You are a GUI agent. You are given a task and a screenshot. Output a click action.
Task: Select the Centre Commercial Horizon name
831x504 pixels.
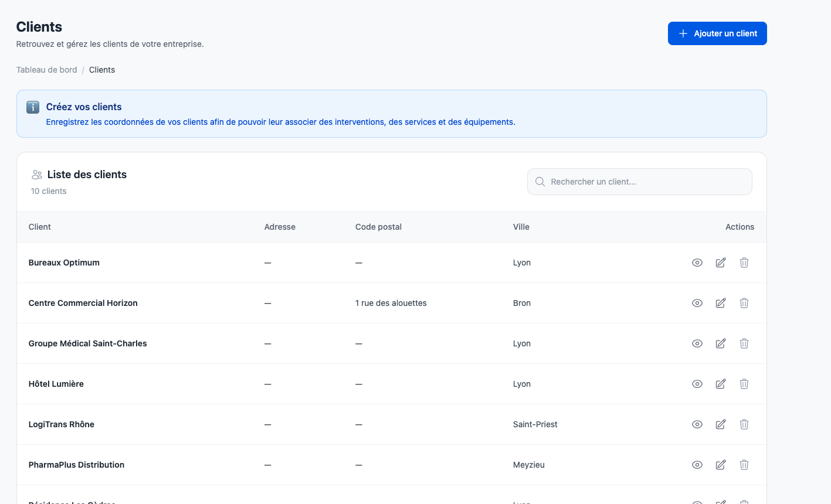pos(83,303)
